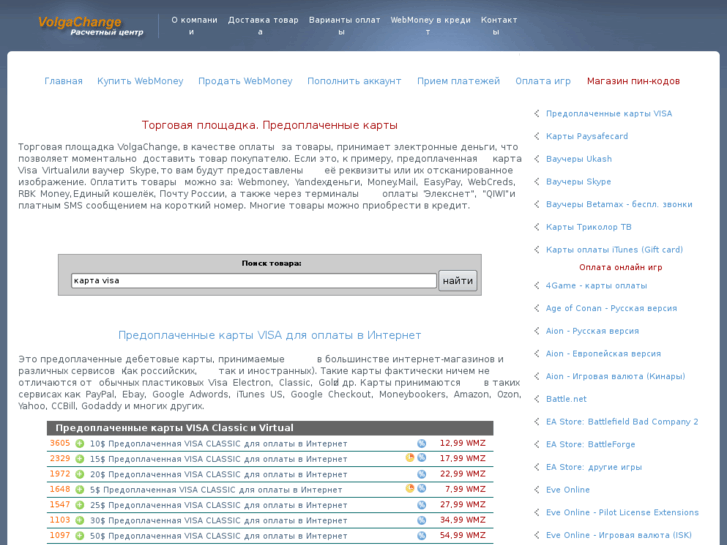Open Купить WebMoney tab
Screen dimensions: 727x545
(140, 81)
